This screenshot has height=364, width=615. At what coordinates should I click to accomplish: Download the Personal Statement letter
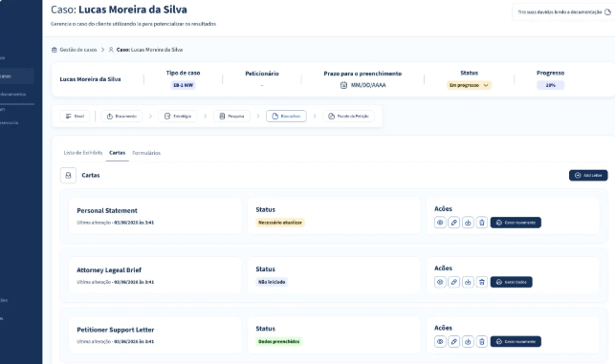(468, 223)
